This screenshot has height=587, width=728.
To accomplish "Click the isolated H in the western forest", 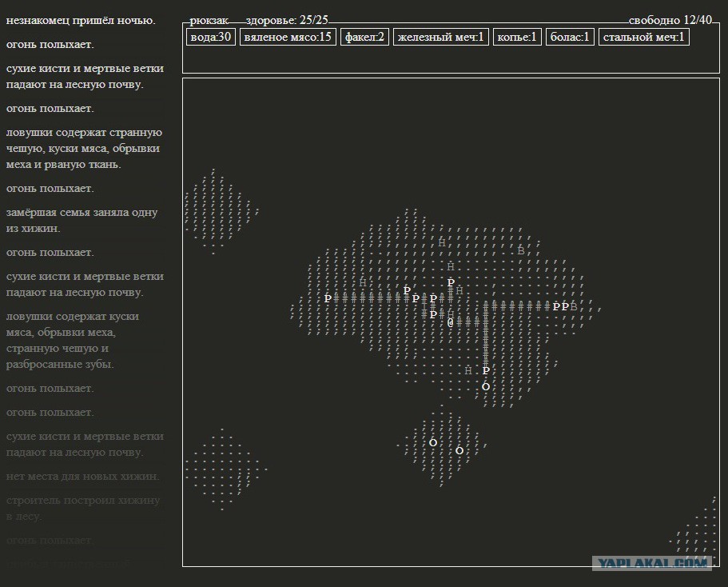I will 363,282.
